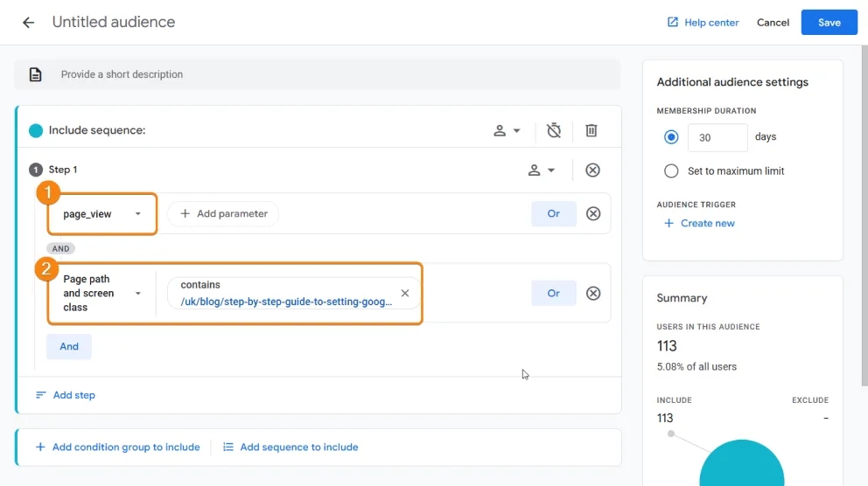Add a short description for the audience
Viewport: 868px width, 486px height.
pyautogui.click(x=318, y=74)
